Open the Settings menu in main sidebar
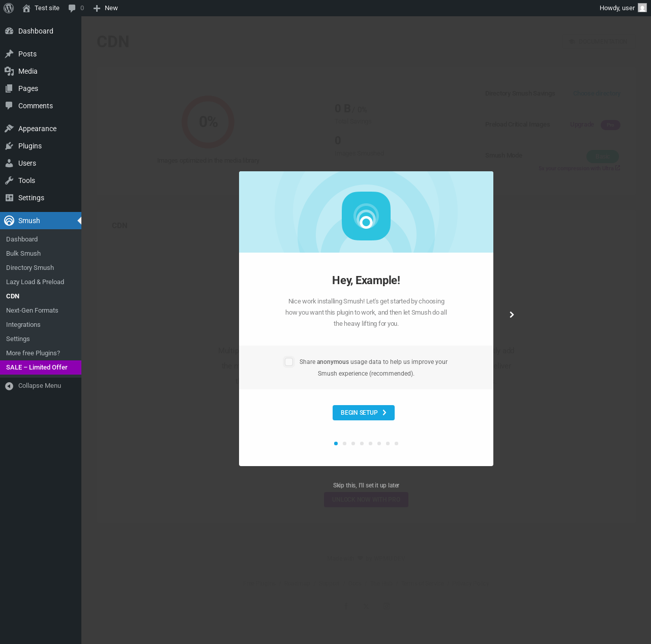Viewport: 651px width, 644px height. pyautogui.click(x=41, y=198)
